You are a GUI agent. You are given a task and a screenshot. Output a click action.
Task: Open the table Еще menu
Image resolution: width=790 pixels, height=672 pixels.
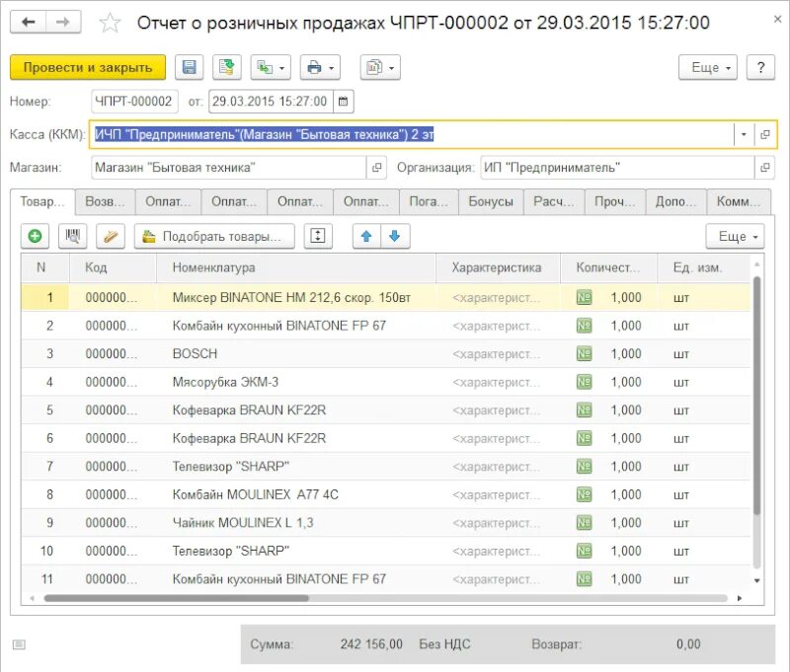pos(735,236)
